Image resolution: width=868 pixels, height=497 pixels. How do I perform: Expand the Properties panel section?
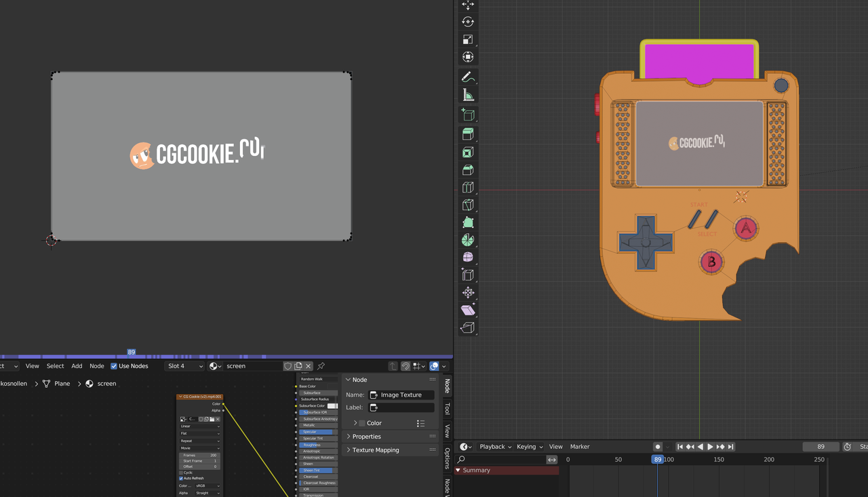click(366, 437)
